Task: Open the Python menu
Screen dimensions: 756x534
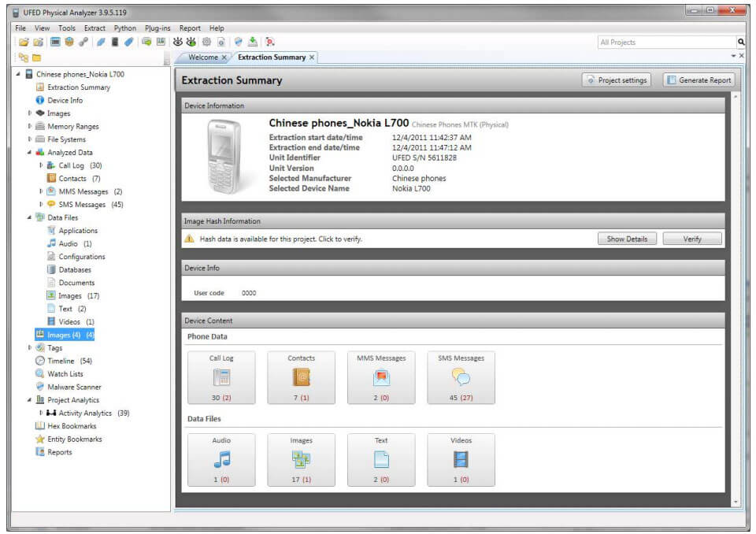Action: coord(125,28)
